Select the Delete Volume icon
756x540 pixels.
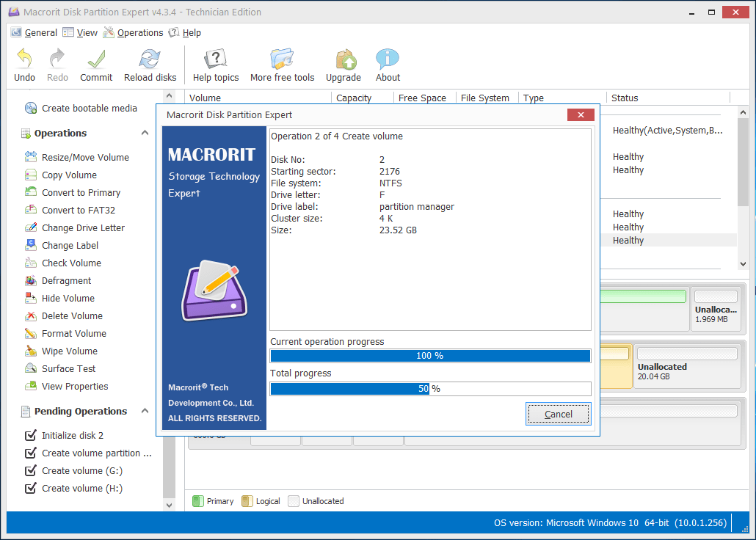pyautogui.click(x=31, y=315)
